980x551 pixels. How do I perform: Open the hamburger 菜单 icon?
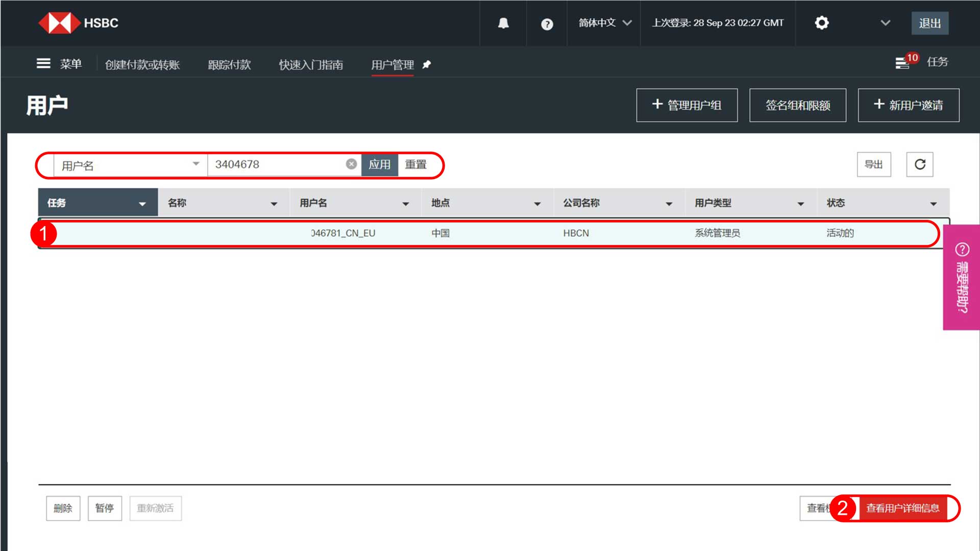point(43,62)
